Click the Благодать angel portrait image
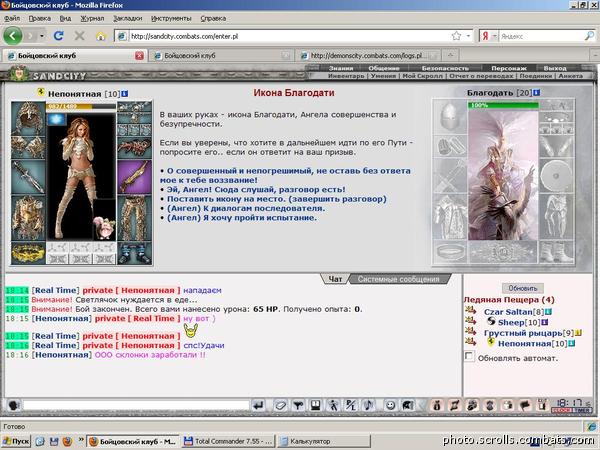The height and width of the screenshot is (450, 600). [x=503, y=174]
